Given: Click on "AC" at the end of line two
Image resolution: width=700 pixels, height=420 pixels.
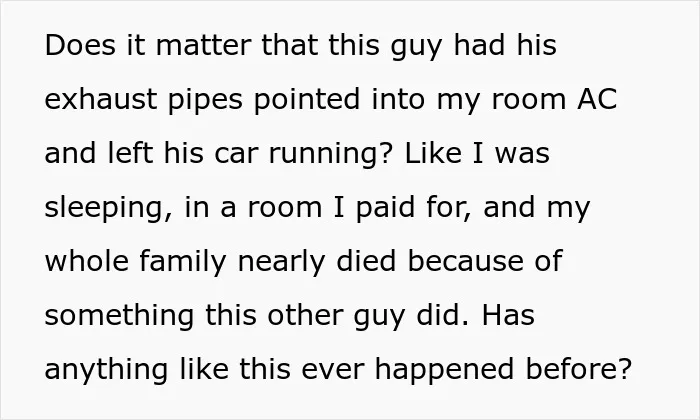Looking at the screenshot, I should (x=597, y=99).
